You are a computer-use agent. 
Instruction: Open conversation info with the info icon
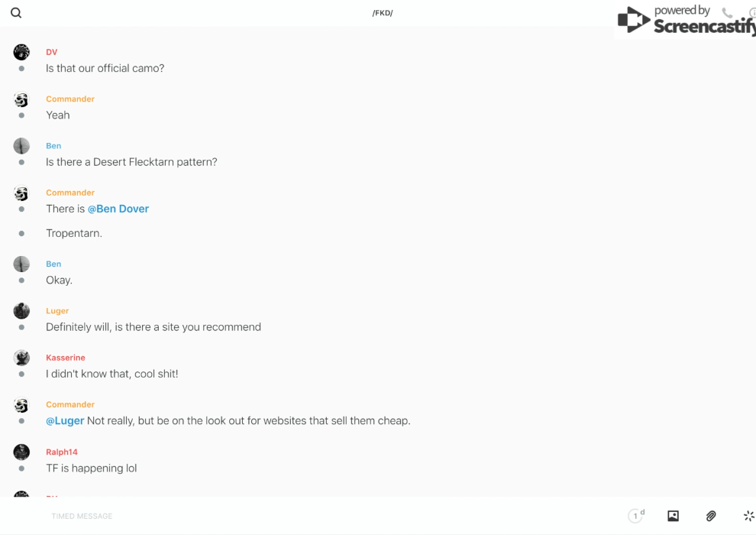752,13
